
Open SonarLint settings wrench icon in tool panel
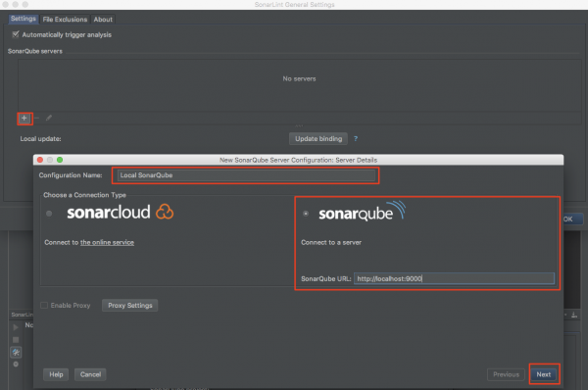point(16,352)
